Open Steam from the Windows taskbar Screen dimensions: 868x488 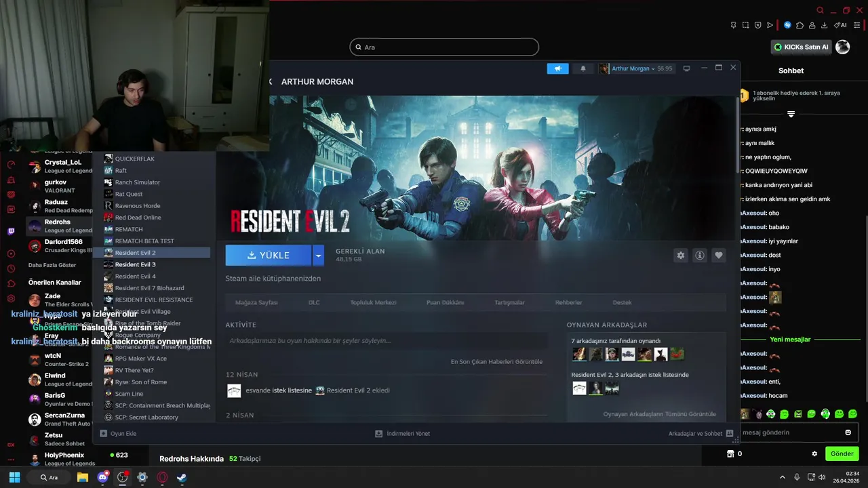point(182,477)
